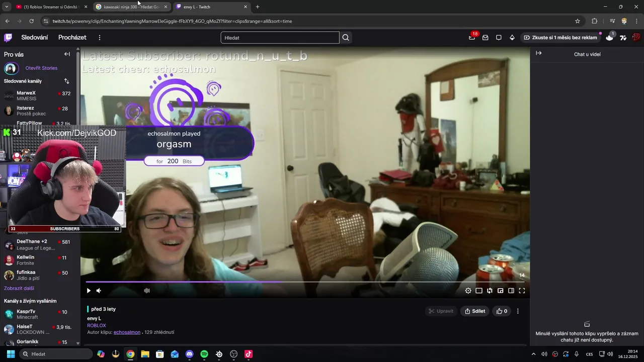Viewport: 644px width, 362px height.
Task: Open picture-in-picture mini player
Action: [501, 291]
